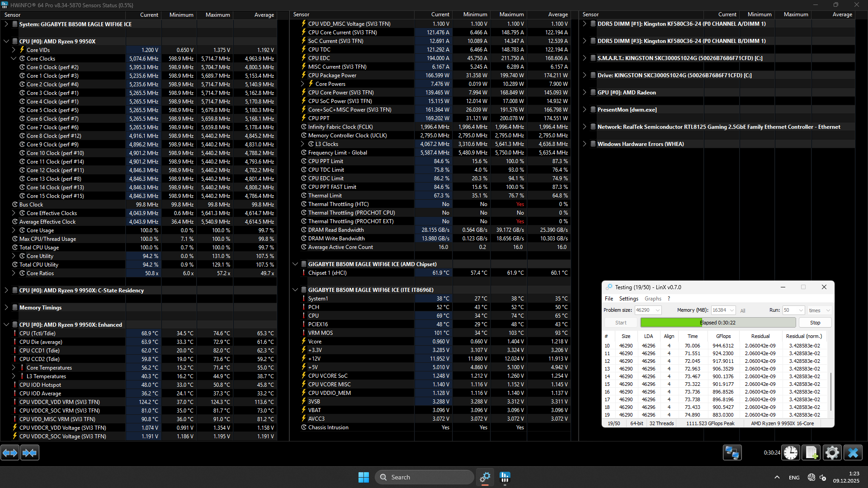Click the clock reset timer icon

pos(791,453)
